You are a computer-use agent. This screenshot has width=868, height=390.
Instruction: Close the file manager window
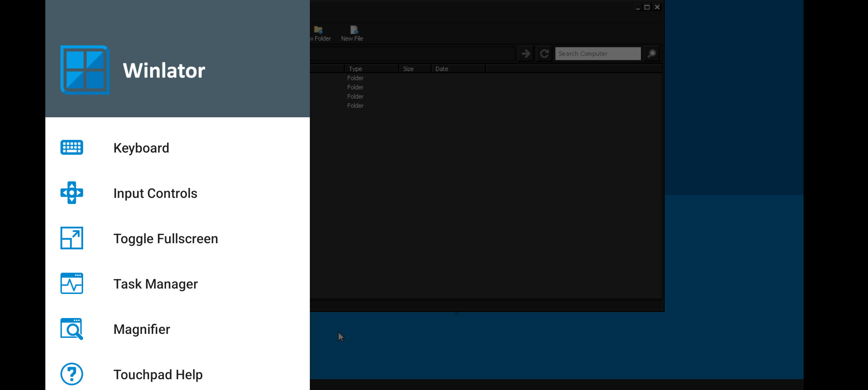point(657,7)
